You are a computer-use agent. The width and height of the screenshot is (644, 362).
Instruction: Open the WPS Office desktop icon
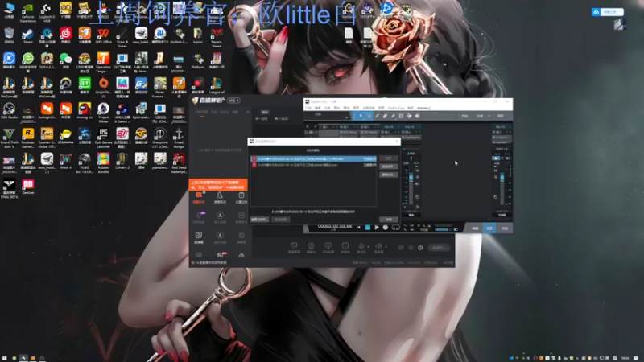coord(104,35)
